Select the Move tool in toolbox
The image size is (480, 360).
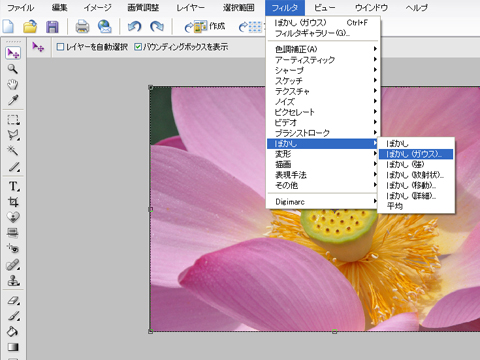pyautogui.click(x=13, y=53)
